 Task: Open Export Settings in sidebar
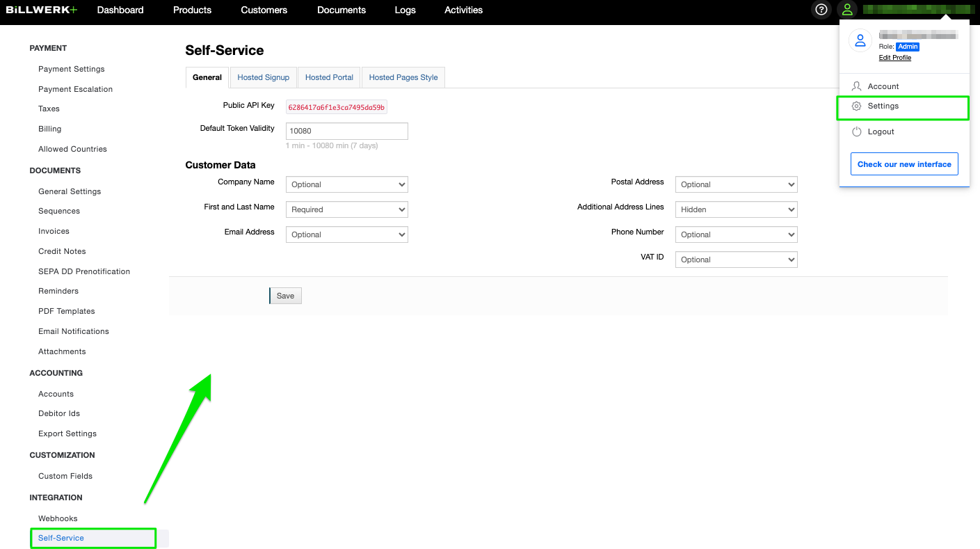click(x=67, y=433)
